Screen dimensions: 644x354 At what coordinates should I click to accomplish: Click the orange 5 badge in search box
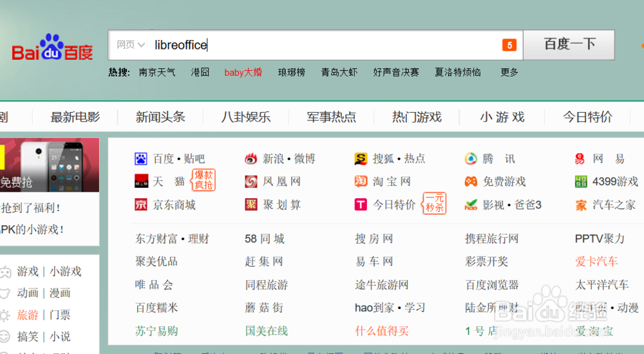[x=509, y=45]
